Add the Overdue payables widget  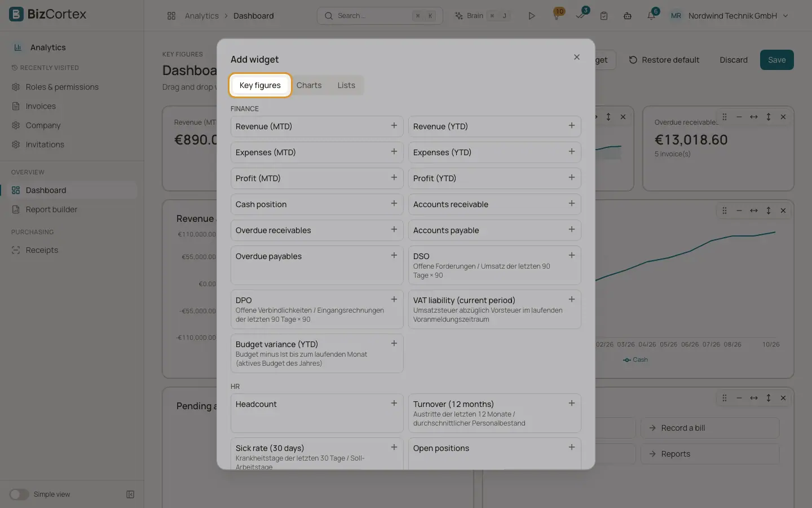tap(317, 265)
